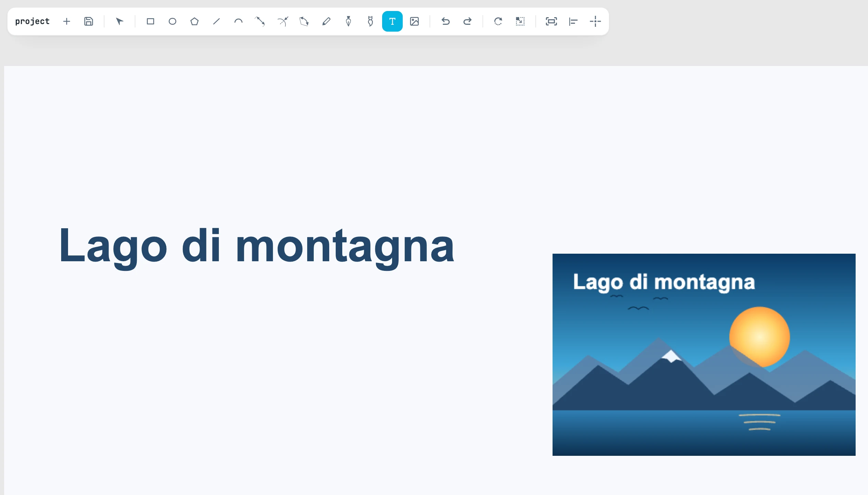Pick the Polygon pentagon tool
This screenshot has width=868, height=495.
pos(194,21)
